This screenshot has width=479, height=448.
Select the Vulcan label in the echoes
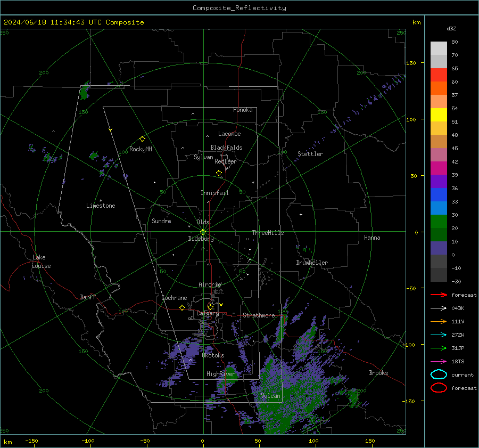point(270,396)
